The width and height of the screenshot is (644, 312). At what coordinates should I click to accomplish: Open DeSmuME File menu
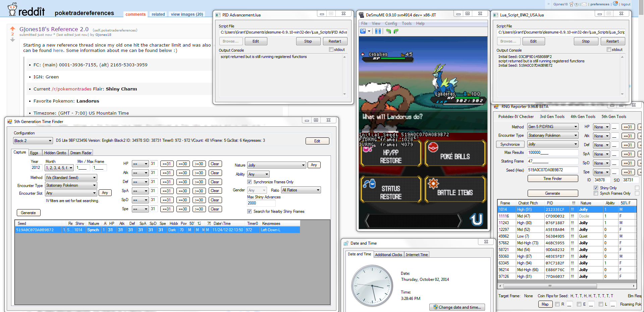tap(364, 23)
